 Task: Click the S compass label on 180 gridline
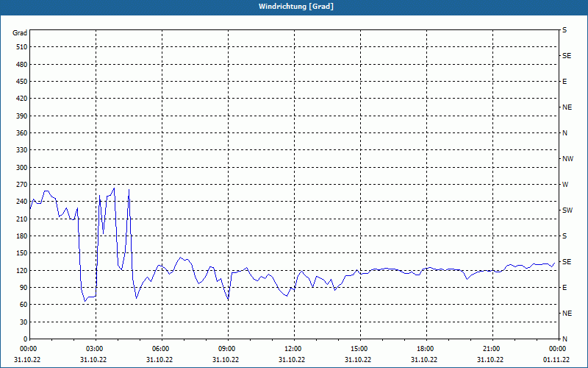[564, 236]
